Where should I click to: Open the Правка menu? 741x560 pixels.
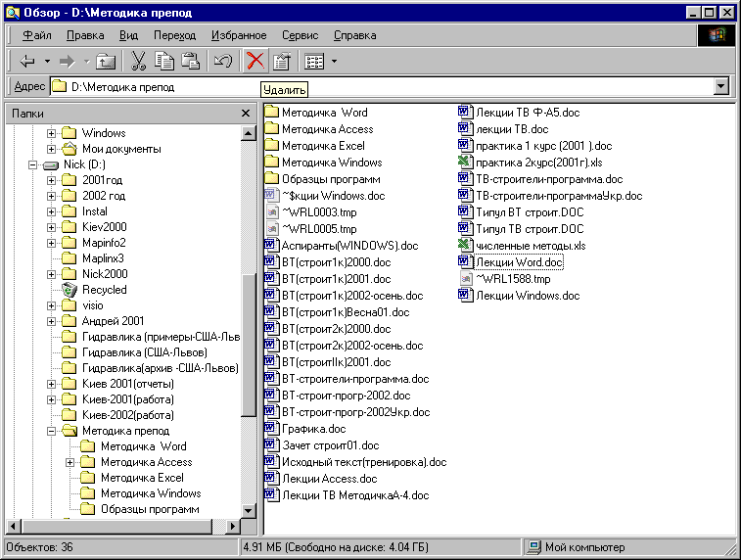85,35
